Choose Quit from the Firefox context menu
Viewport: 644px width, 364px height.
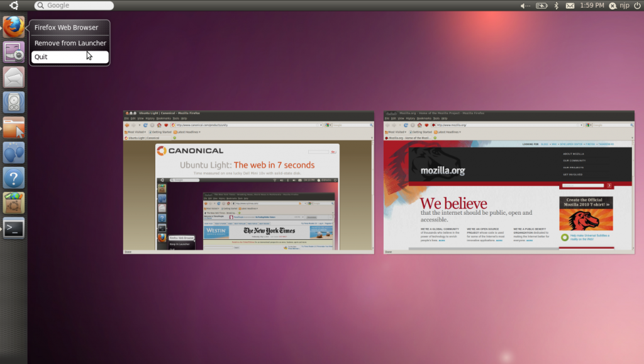(x=41, y=56)
